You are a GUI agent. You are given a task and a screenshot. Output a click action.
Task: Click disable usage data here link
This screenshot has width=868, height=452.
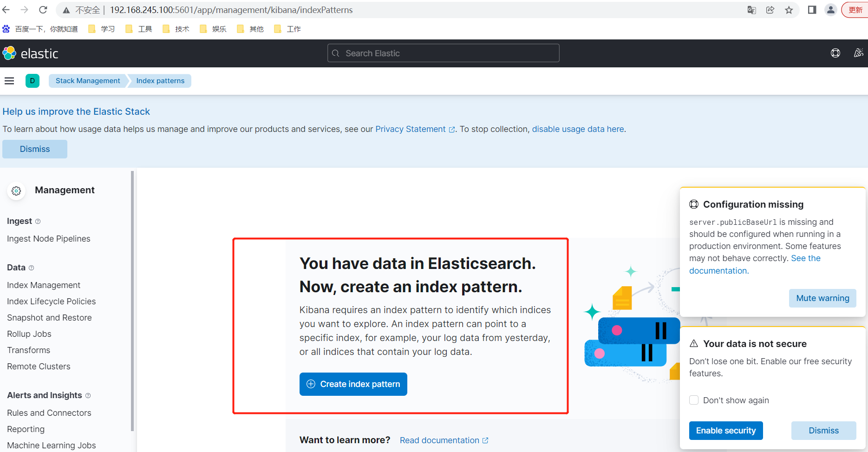click(x=578, y=129)
